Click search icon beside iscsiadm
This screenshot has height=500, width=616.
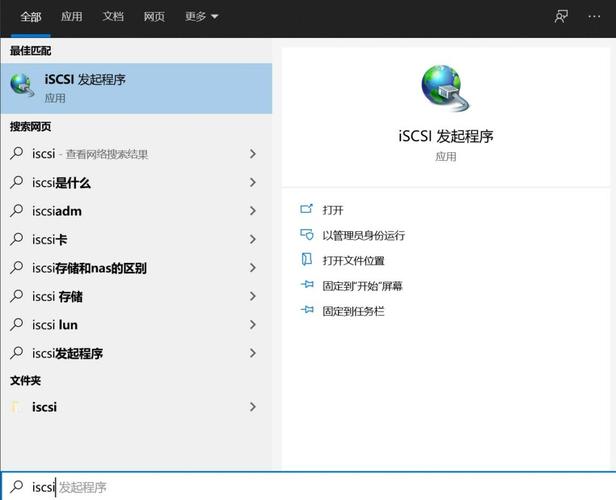(x=16, y=211)
